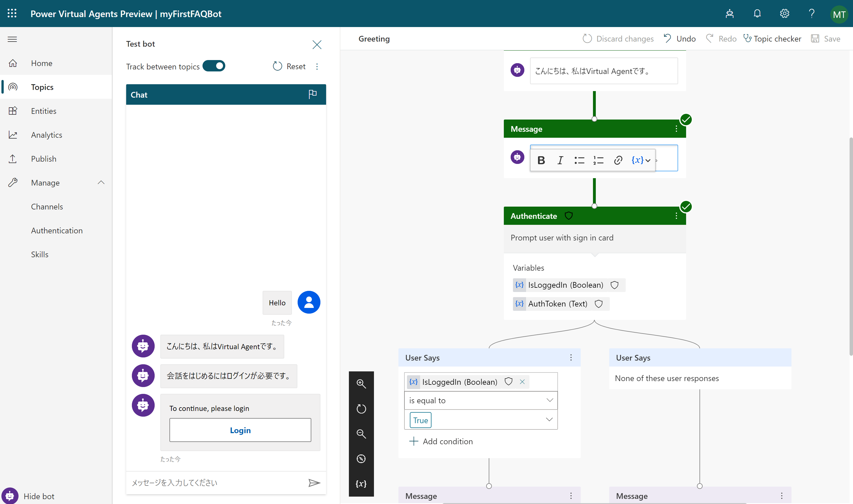The width and height of the screenshot is (853, 504).
Task: Open Message node options menu
Action: click(x=676, y=129)
